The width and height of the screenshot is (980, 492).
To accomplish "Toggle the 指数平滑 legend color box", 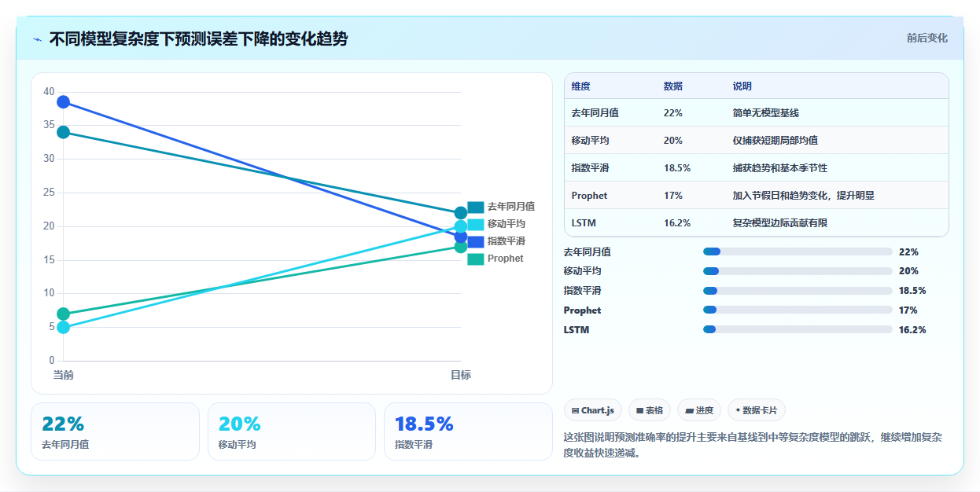I will pyautogui.click(x=476, y=241).
